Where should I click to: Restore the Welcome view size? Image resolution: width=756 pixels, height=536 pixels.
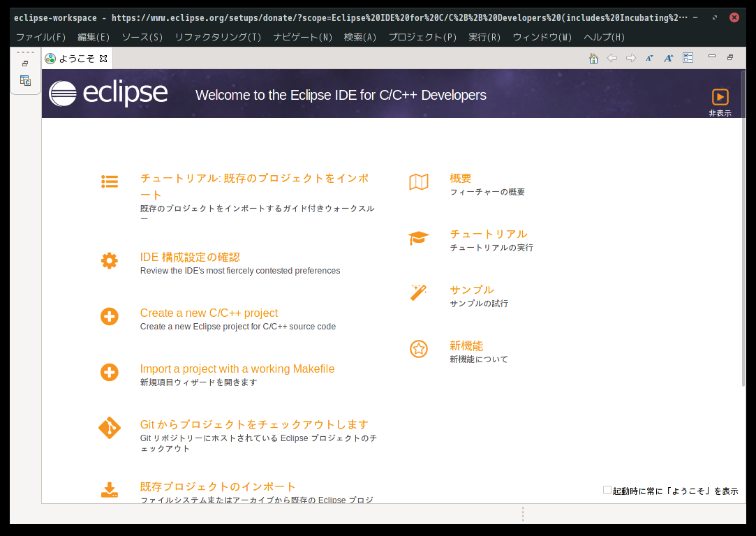pyautogui.click(x=730, y=57)
